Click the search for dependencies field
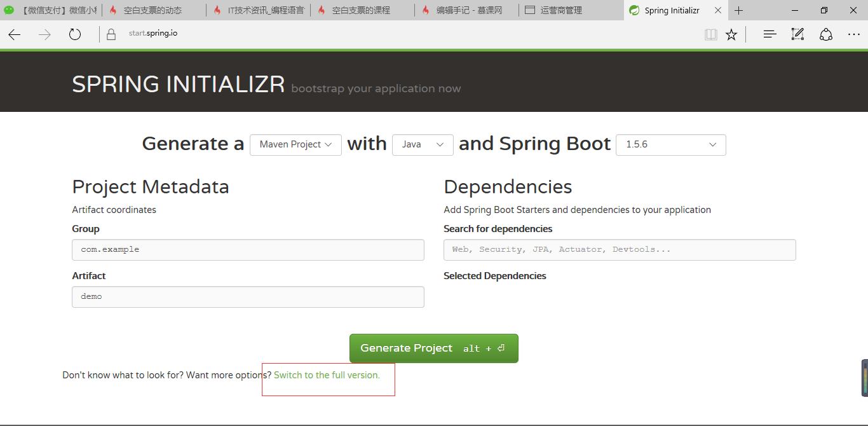This screenshot has width=868, height=426. 620,249
